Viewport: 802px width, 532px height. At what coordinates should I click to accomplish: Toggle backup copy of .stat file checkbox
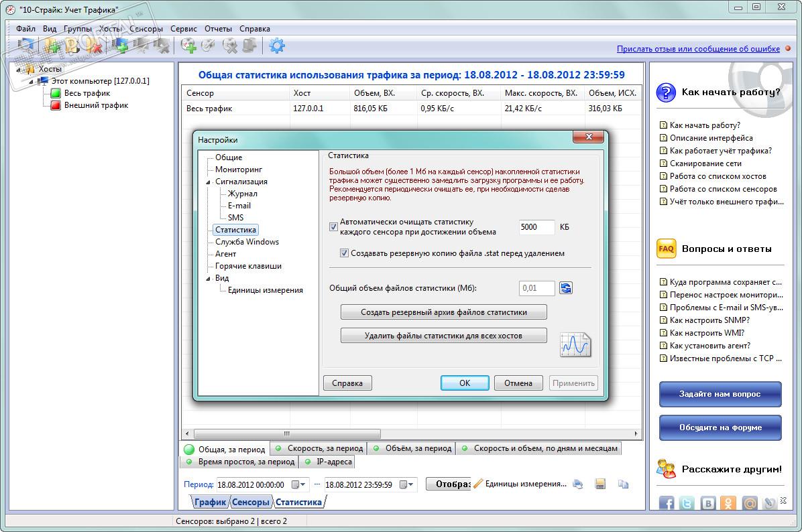(344, 253)
